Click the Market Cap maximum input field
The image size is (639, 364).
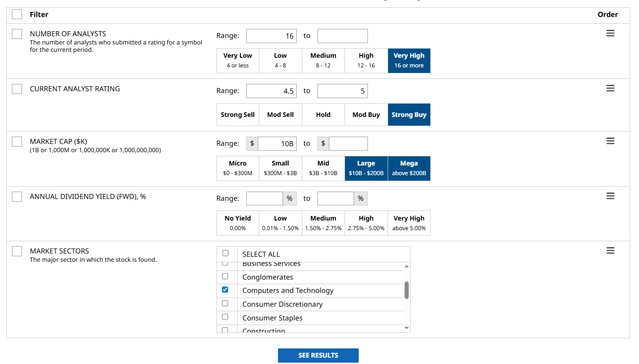click(348, 143)
